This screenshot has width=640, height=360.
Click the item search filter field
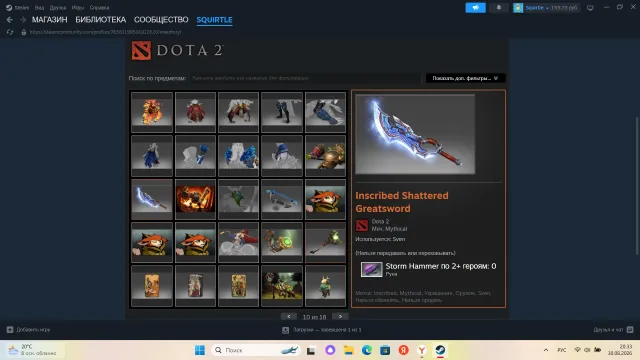[x=304, y=78]
